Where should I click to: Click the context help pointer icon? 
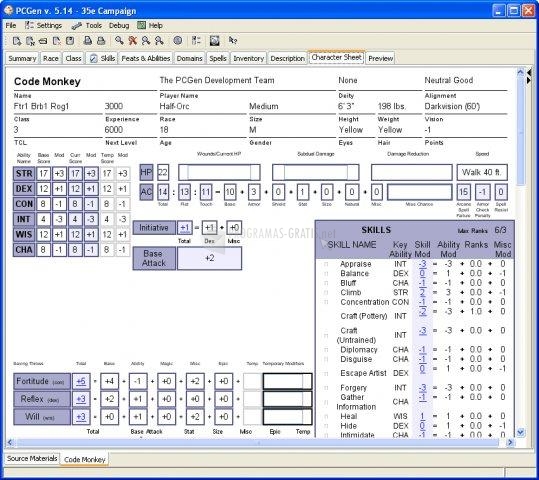pyautogui.click(x=233, y=41)
